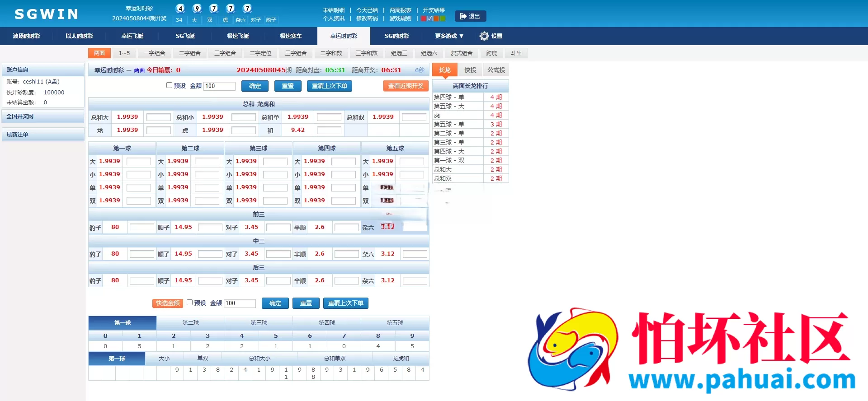Open 两周报表 link in header
This screenshot has width=868, height=401.
401,10
